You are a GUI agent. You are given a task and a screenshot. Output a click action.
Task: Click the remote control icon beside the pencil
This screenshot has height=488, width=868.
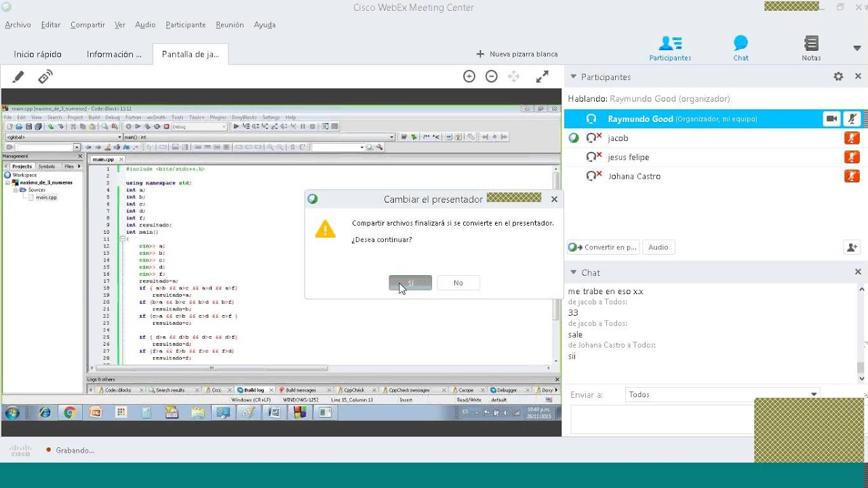tap(45, 77)
